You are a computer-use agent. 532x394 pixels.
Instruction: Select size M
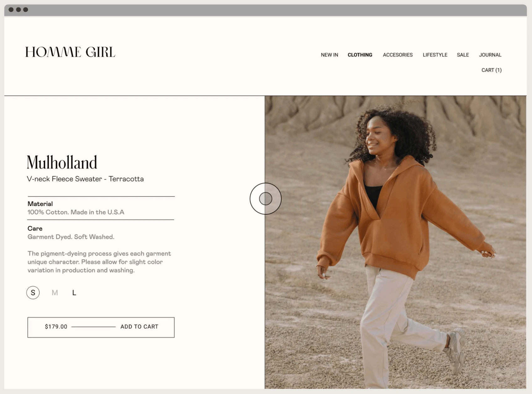click(x=55, y=293)
